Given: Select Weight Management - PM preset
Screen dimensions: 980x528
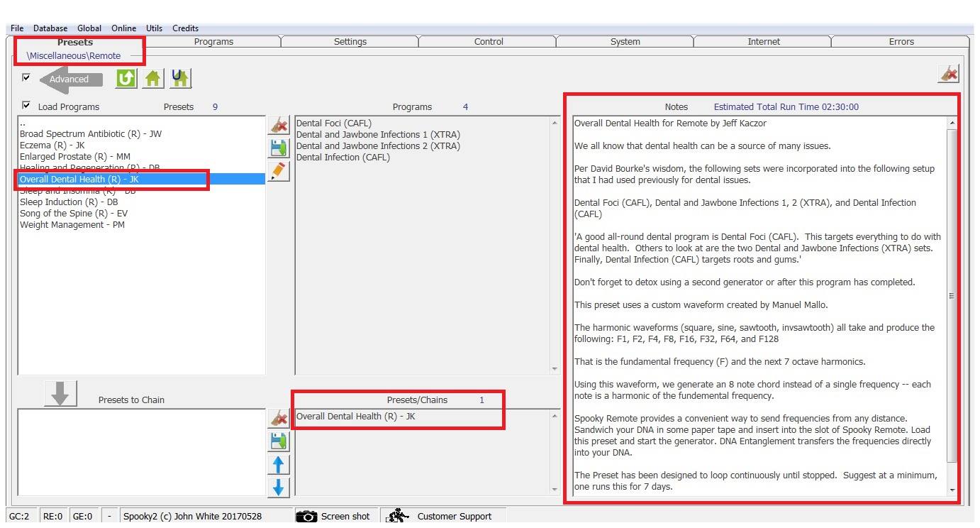Looking at the screenshot, I should 141,224.
